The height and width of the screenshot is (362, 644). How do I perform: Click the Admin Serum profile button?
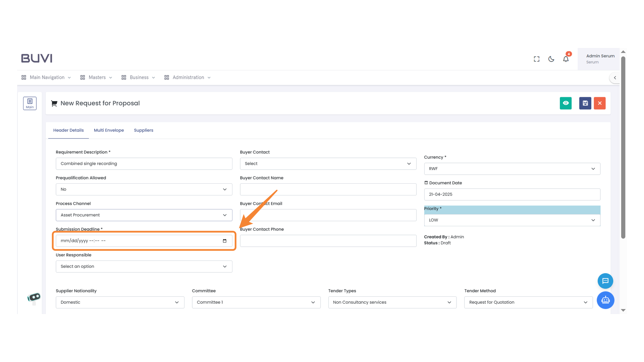pyautogui.click(x=600, y=59)
